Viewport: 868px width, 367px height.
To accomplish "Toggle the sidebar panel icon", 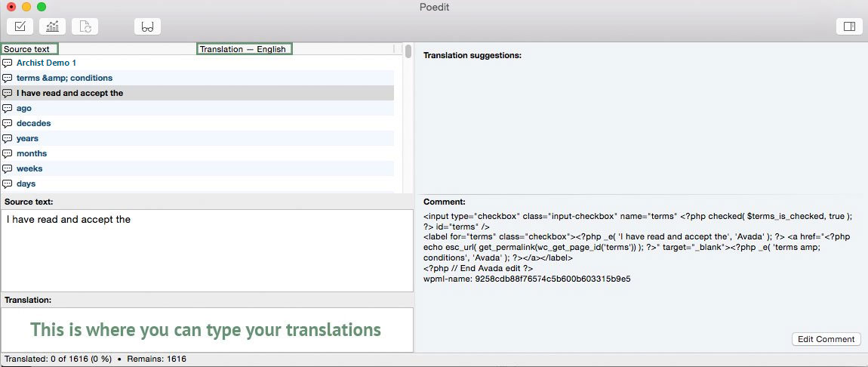I will click(849, 26).
